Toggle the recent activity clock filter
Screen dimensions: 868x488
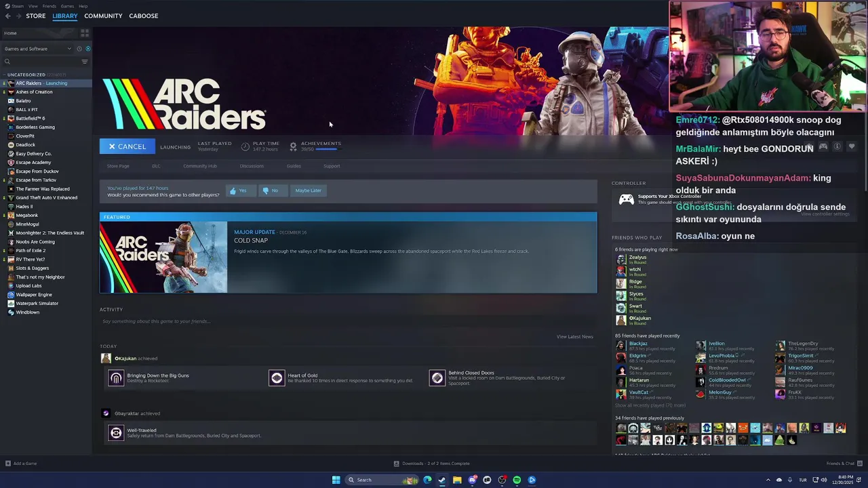79,49
